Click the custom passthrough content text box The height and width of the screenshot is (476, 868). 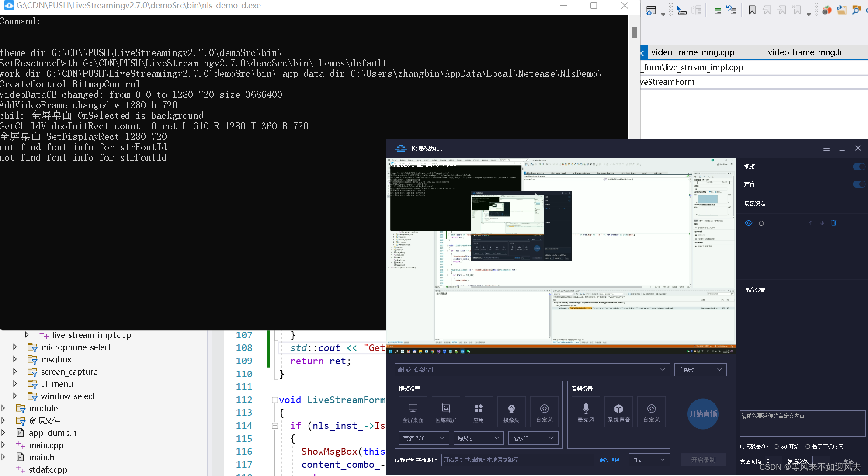[802, 423]
